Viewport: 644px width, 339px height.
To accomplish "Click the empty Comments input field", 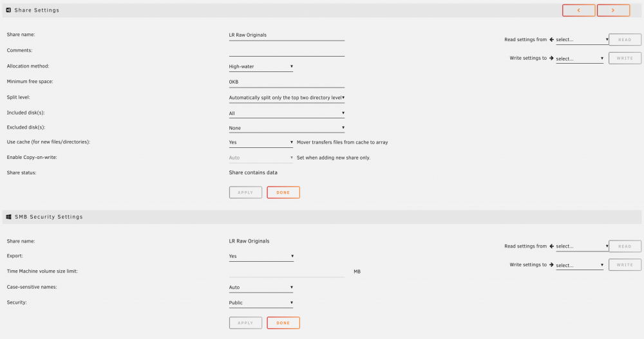I will coord(287,51).
